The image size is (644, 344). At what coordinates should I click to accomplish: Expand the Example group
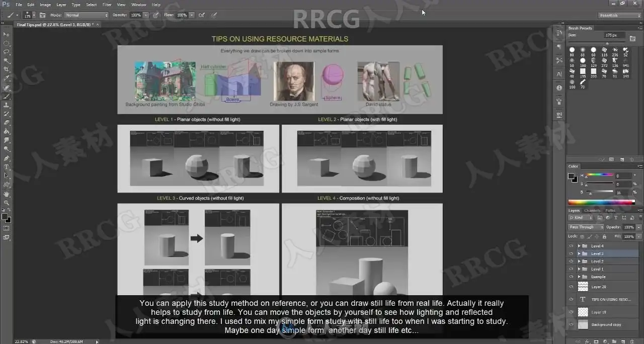click(579, 277)
